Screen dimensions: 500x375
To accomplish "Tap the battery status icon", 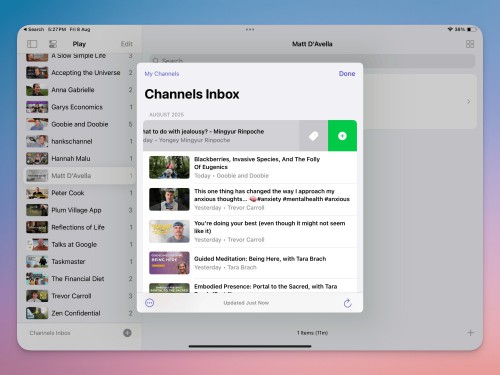I will 471,29.
